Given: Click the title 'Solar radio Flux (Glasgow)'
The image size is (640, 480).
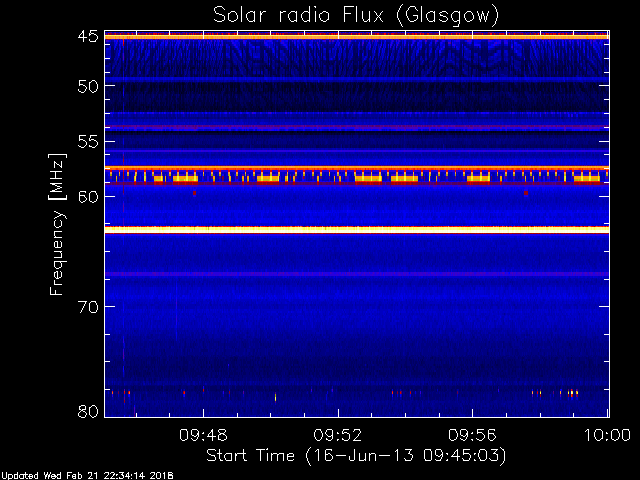Looking at the screenshot, I should [356, 16].
